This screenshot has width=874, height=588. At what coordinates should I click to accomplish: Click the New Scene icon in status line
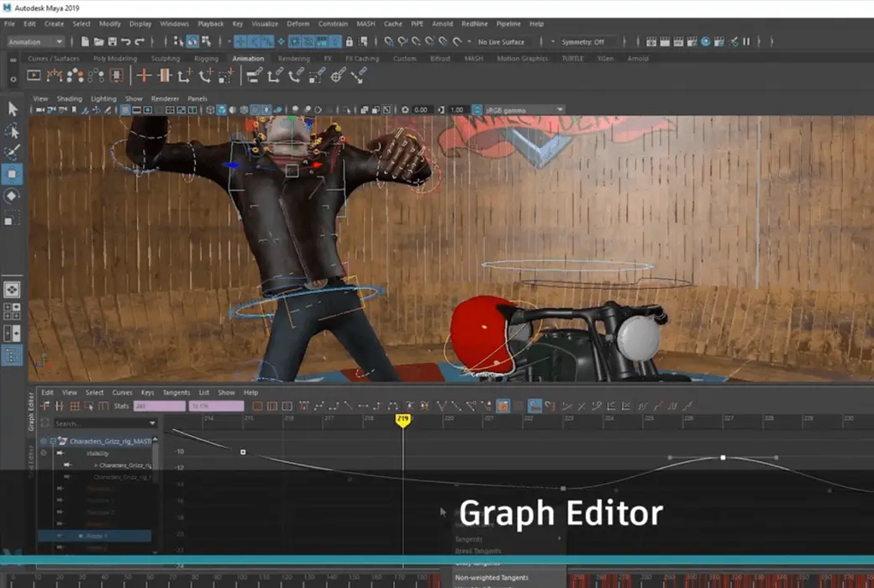(x=85, y=41)
